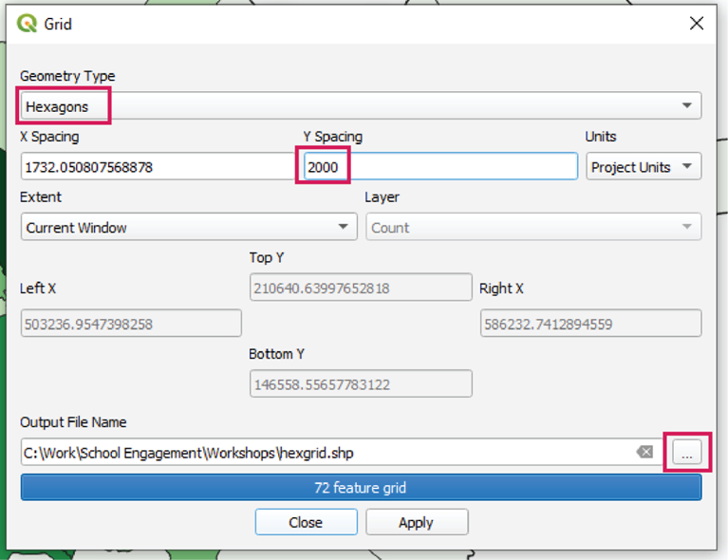Click the Bottom Y coordinate field
Image resolution: width=728 pixels, height=560 pixels.
tap(360, 384)
